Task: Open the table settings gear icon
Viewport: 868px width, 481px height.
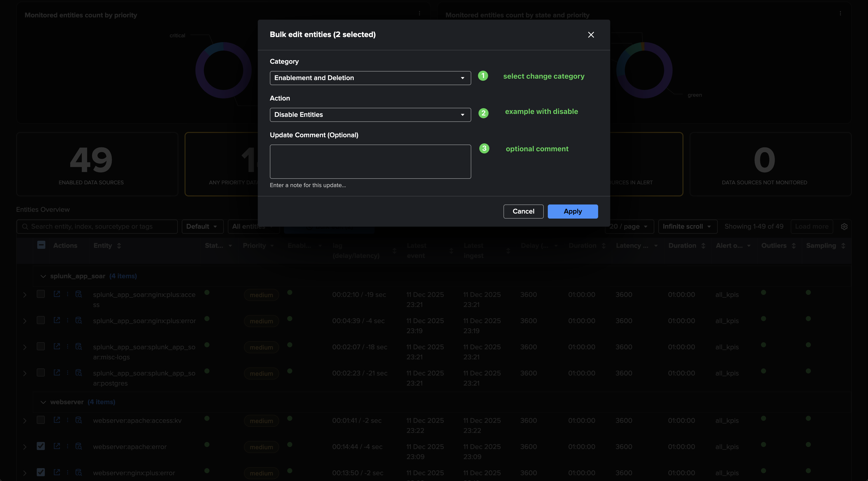Action: [x=844, y=226]
